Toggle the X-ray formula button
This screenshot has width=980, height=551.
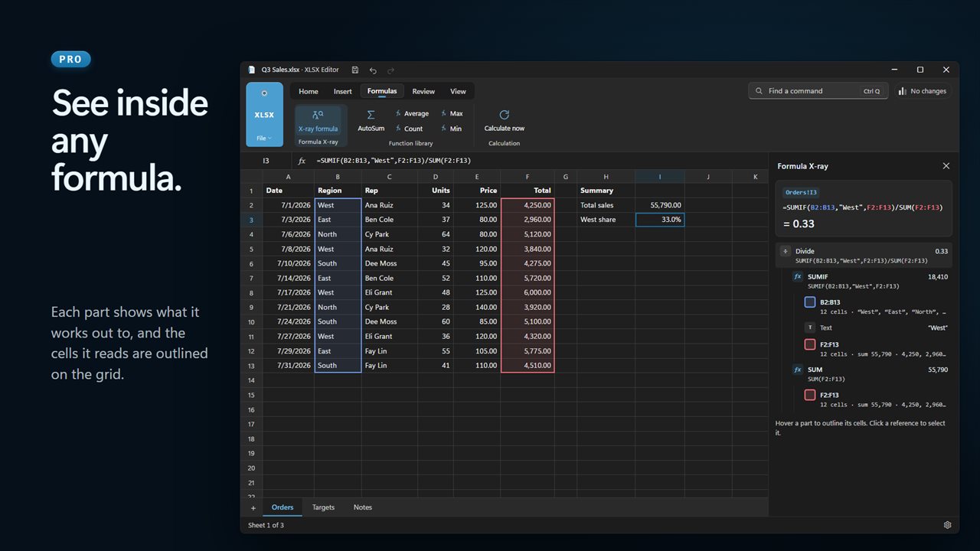click(318, 121)
